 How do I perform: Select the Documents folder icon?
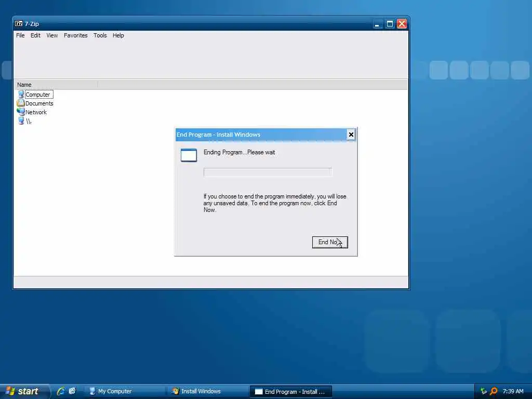click(x=21, y=103)
